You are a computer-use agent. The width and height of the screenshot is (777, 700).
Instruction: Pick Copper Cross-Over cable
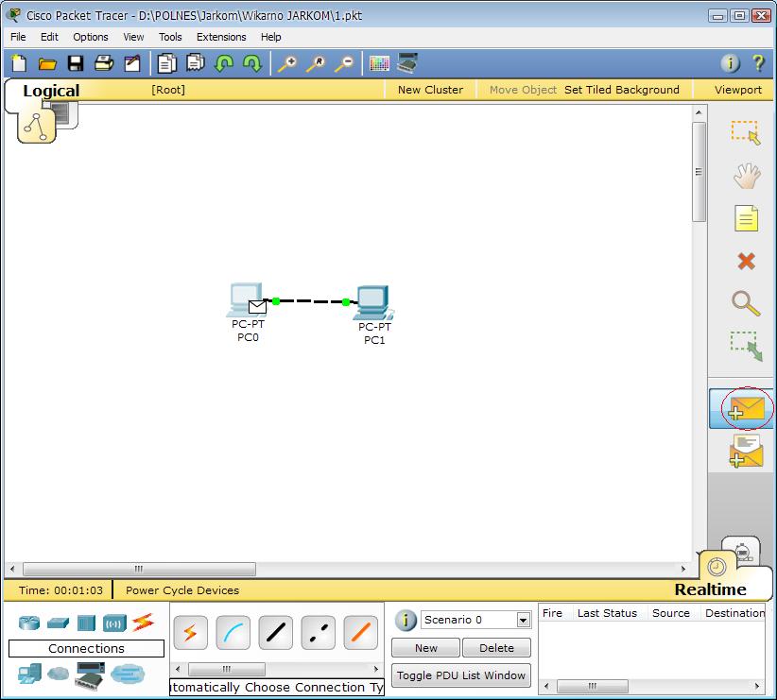[x=319, y=633]
